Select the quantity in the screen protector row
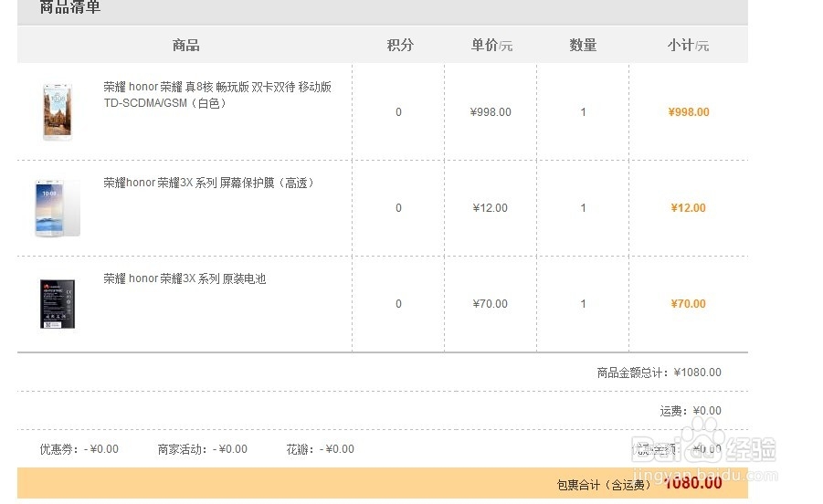 tap(583, 208)
